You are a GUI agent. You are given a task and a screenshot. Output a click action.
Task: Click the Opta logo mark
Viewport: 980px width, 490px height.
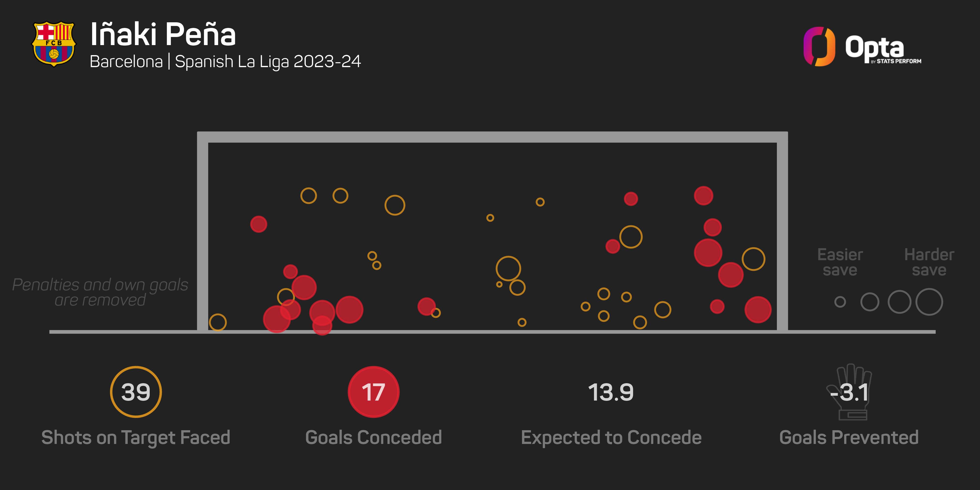pyautogui.click(x=819, y=46)
